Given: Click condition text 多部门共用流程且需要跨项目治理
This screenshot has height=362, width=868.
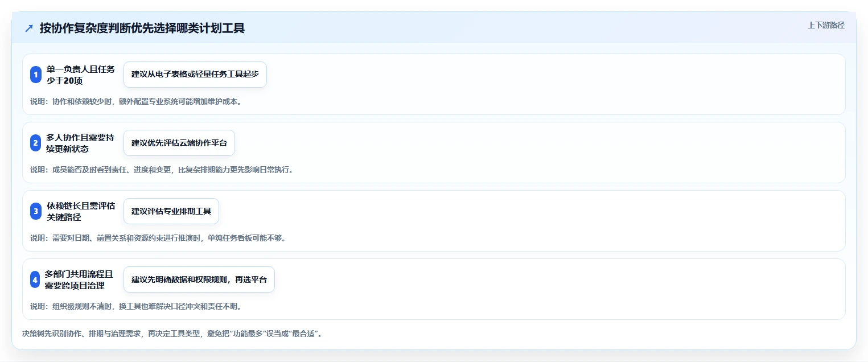Looking at the screenshot, I should click(79, 279).
